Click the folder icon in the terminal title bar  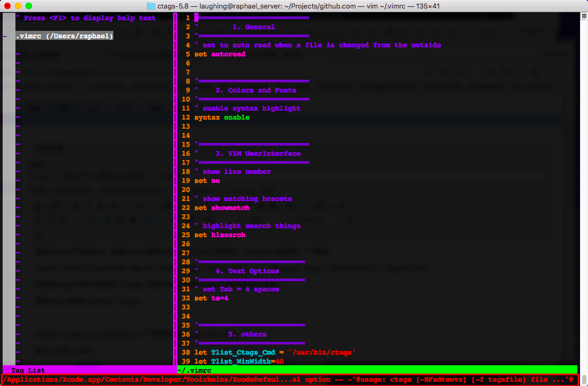tap(151, 6)
